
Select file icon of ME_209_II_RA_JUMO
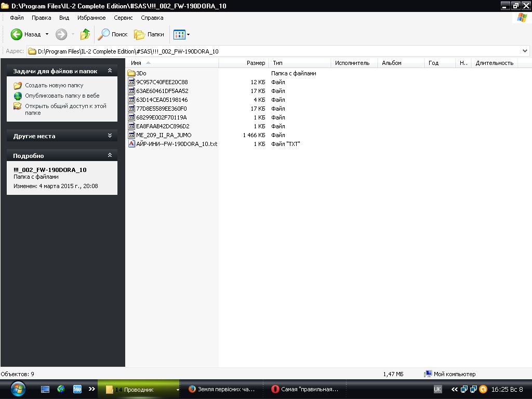pyautogui.click(x=131, y=135)
